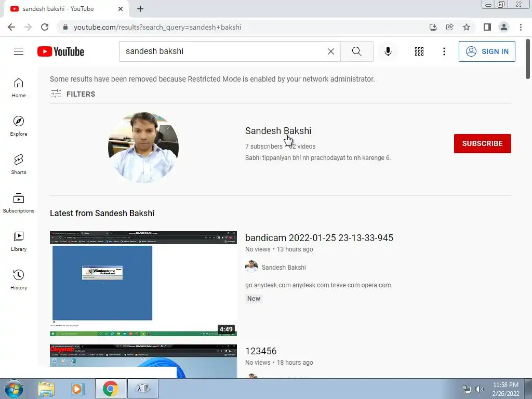Open Shorts in the sidebar
Screen dimensions: 532x399
point(19,165)
